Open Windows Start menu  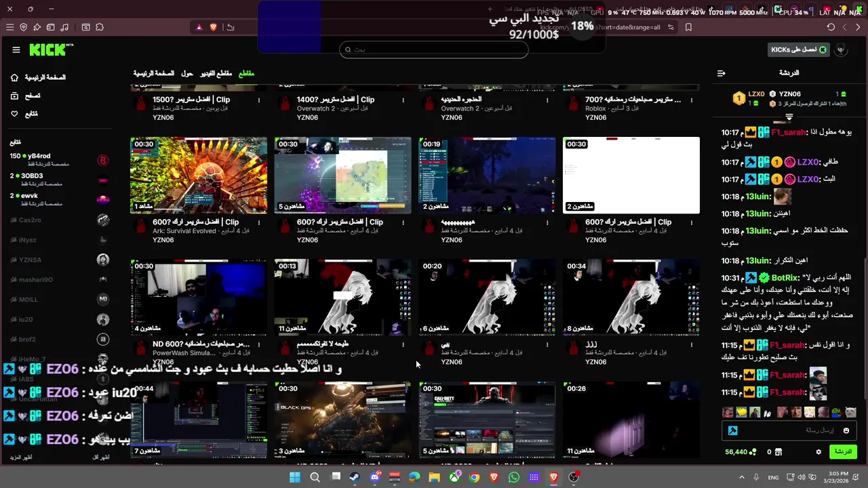(295, 477)
